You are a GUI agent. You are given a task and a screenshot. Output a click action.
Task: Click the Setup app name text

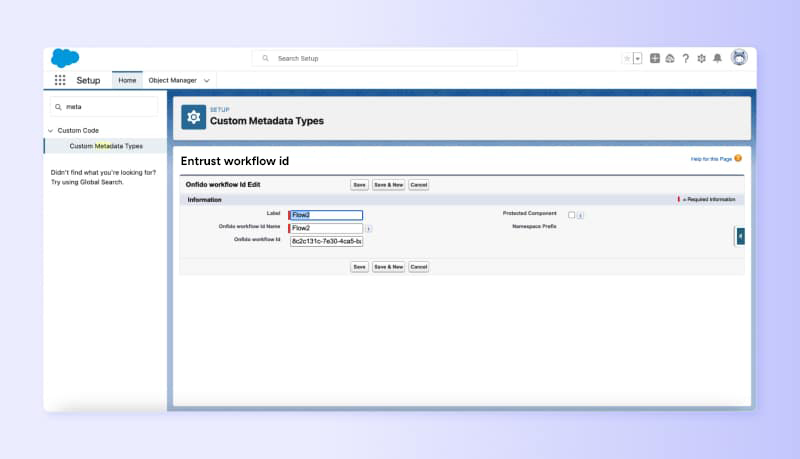coord(88,81)
